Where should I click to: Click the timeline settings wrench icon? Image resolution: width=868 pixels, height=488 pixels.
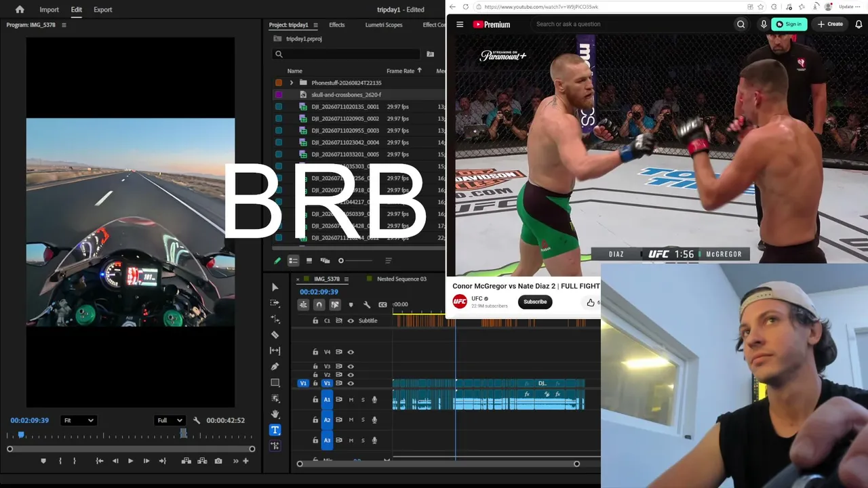point(367,305)
